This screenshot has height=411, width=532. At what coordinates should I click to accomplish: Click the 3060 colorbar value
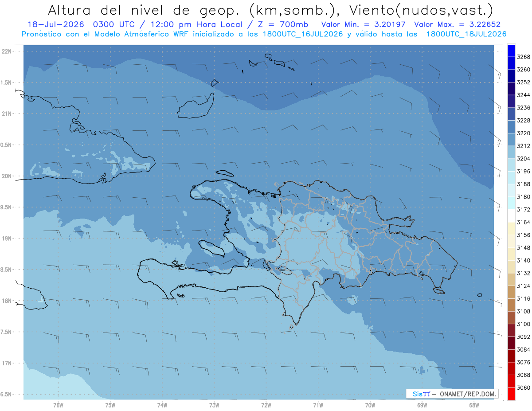click(524, 388)
